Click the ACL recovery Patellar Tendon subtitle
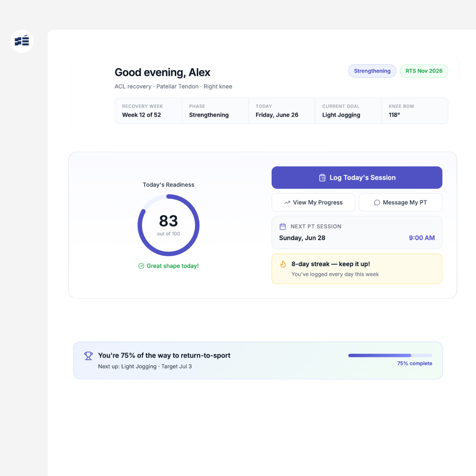 (173, 86)
